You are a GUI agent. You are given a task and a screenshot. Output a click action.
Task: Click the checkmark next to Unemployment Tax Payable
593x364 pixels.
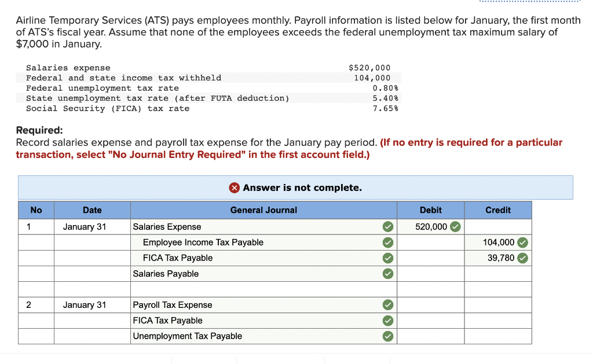coord(388,336)
